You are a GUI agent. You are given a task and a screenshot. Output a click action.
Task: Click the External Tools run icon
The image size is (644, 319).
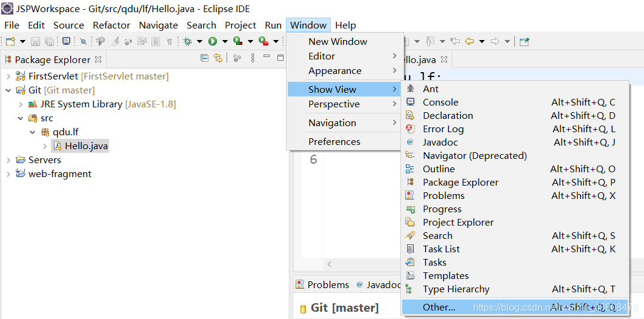(264, 41)
